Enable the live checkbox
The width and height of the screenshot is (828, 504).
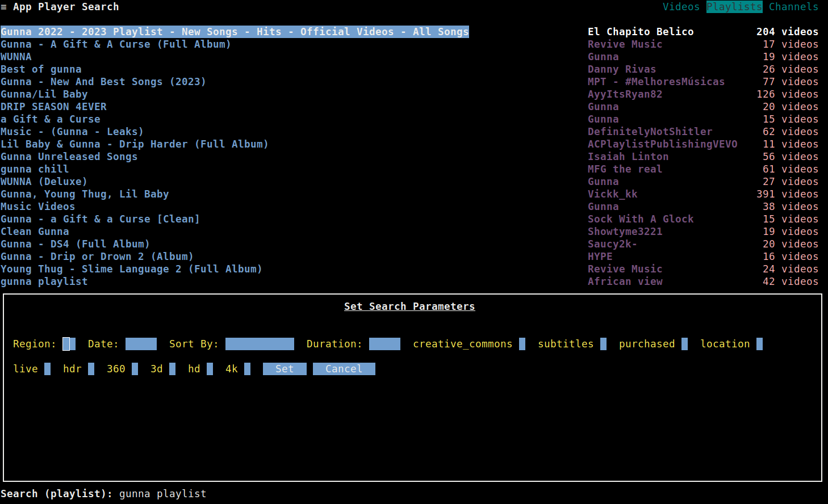[x=47, y=369]
